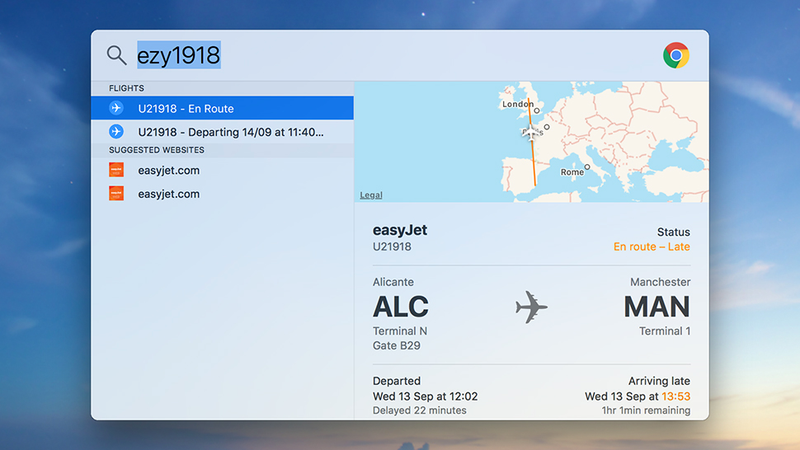Click the large airplane icon between ALC and MAN

coord(531,307)
